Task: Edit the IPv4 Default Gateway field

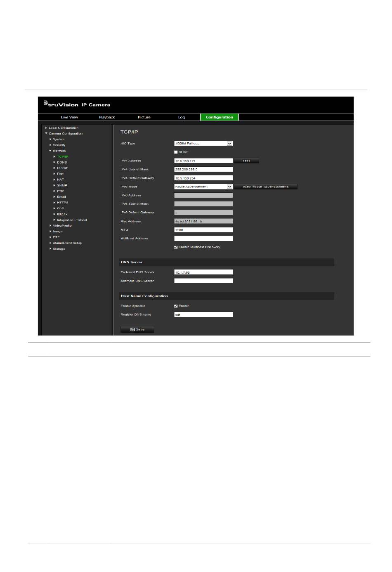Action: (x=203, y=178)
